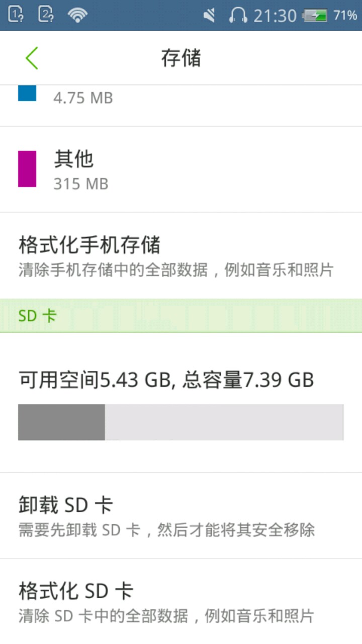Tap the green back arrow

[x=32, y=58]
